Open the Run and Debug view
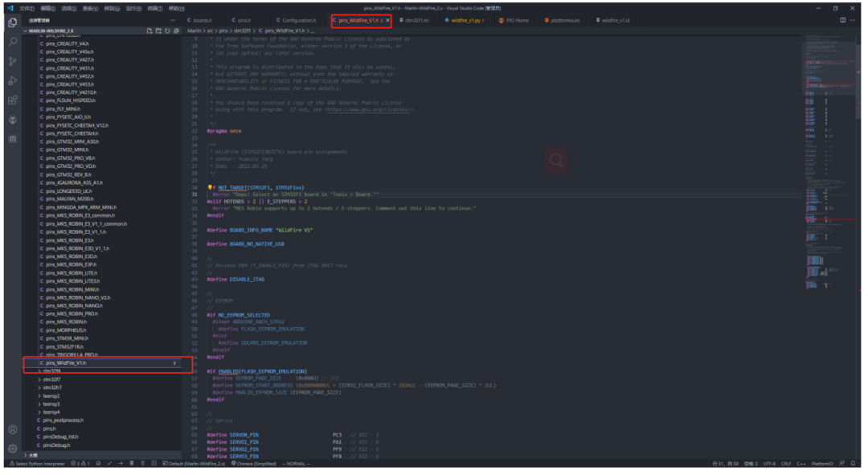868x475 pixels. pyautogui.click(x=13, y=81)
